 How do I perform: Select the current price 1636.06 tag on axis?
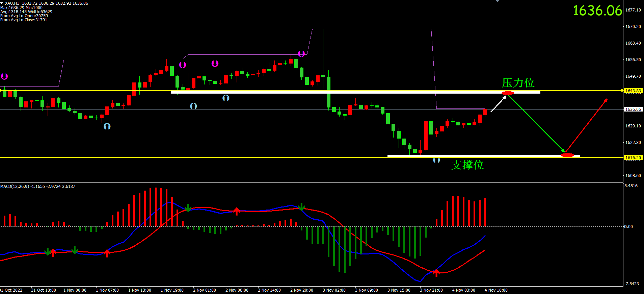(x=633, y=109)
